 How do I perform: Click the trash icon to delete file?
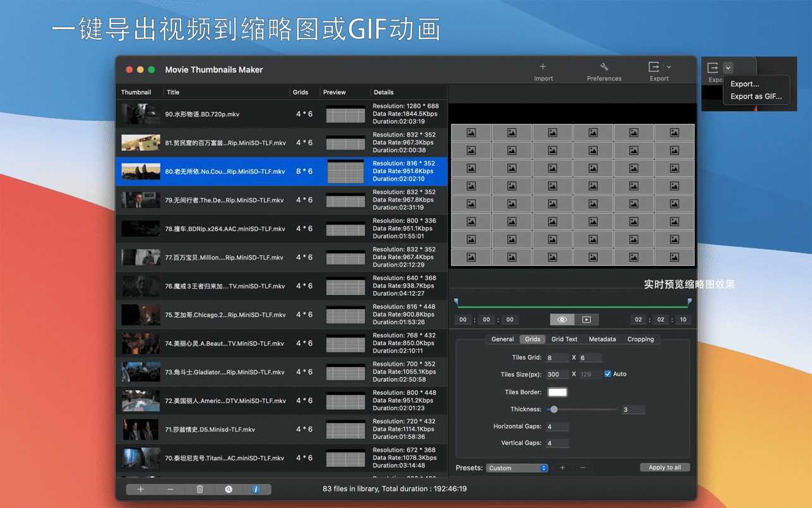click(x=200, y=489)
